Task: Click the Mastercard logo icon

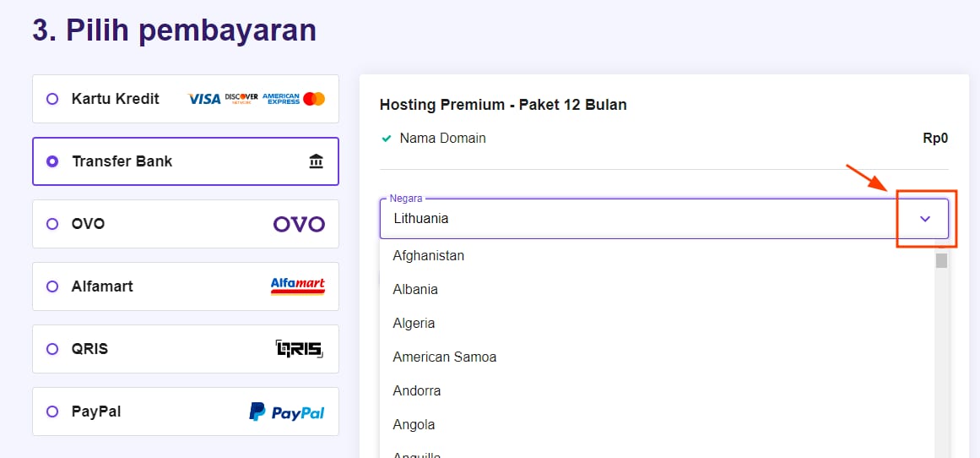Action: point(314,99)
